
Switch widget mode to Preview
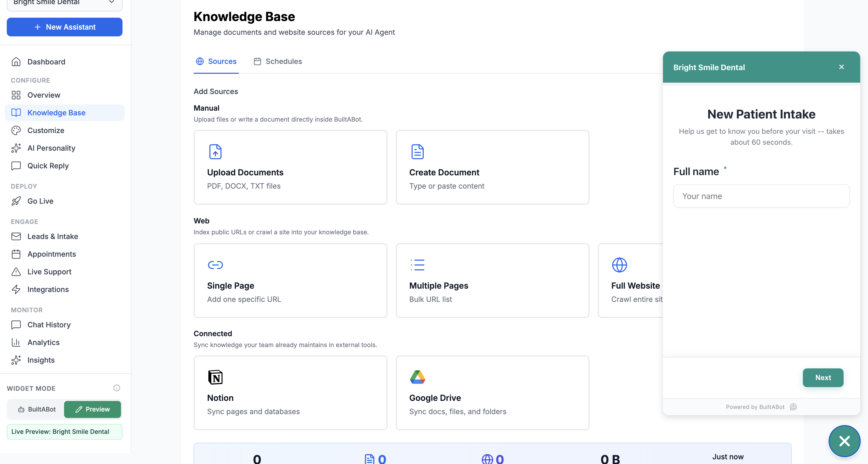pos(92,409)
